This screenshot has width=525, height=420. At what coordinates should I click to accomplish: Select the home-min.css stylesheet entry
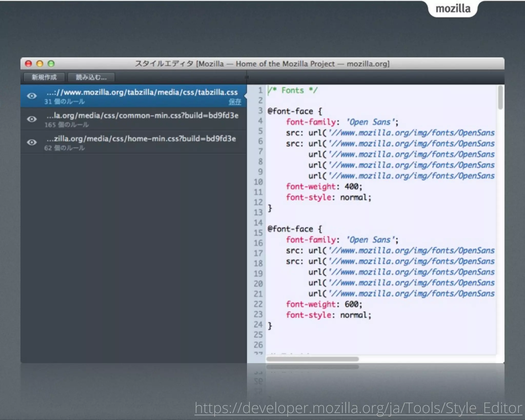coord(134,142)
